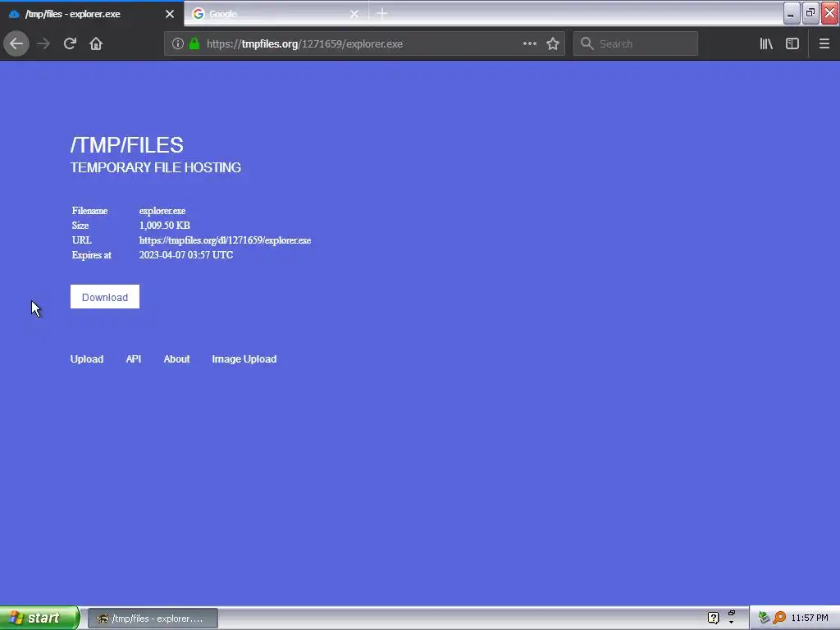Show site information icon in address bar
Screen dimensions: 840x630
(178, 43)
